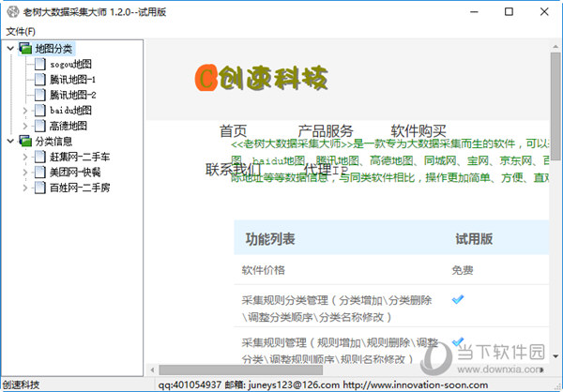Viewport: 563px width, 392px height.
Task: Click the 免费 price cell
Action: tap(463, 270)
